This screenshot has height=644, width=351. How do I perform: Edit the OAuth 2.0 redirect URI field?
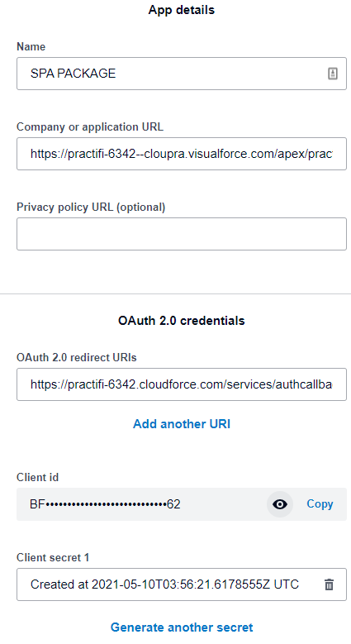(x=182, y=384)
